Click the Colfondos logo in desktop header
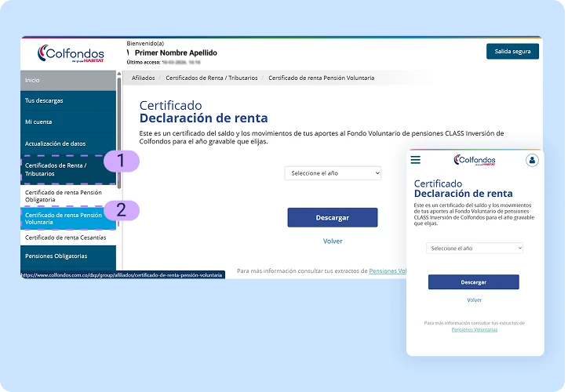This screenshot has width=568, height=392. (x=71, y=54)
